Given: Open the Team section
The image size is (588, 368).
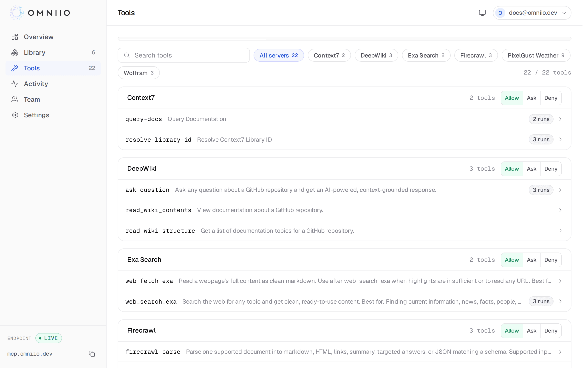Looking at the screenshot, I should click(53, 99).
